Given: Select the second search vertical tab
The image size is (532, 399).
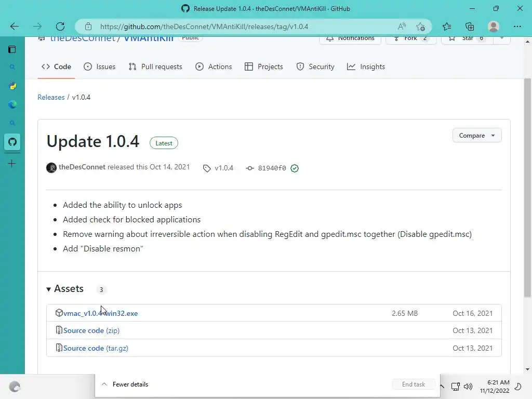Looking at the screenshot, I should coord(12,123).
